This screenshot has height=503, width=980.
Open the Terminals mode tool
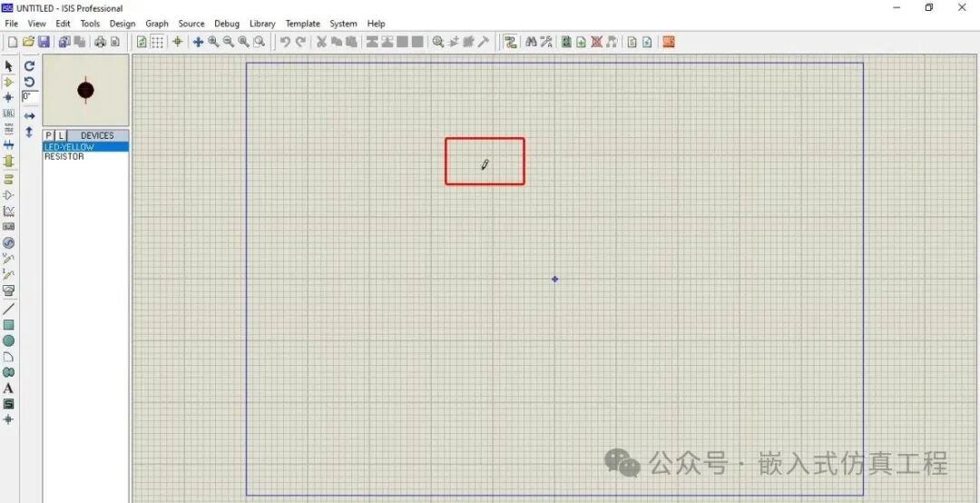[9, 179]
